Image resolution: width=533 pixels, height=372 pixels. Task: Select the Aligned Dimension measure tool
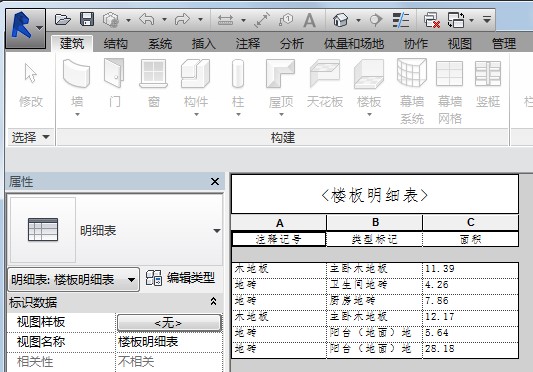coord(225,20)
